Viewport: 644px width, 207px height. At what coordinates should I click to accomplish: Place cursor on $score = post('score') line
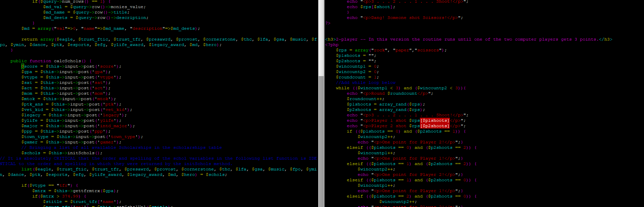(71, 66)
